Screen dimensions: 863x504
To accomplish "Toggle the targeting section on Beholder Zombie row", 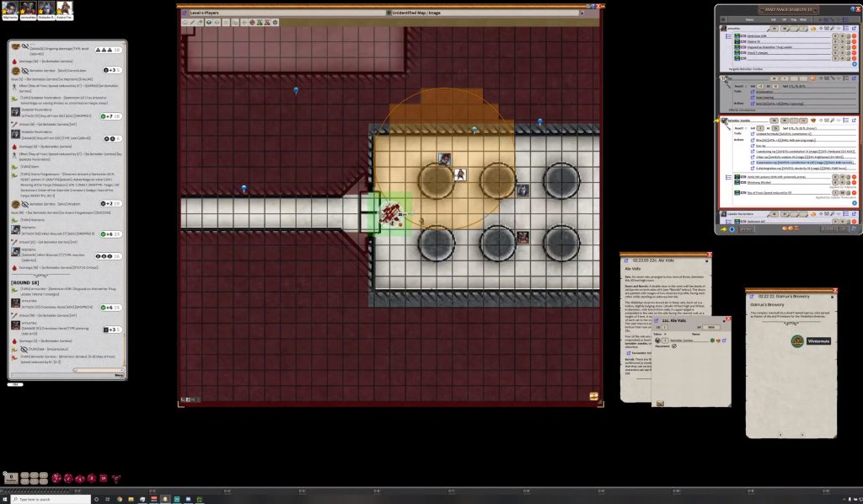I will (x=821, y=121).
